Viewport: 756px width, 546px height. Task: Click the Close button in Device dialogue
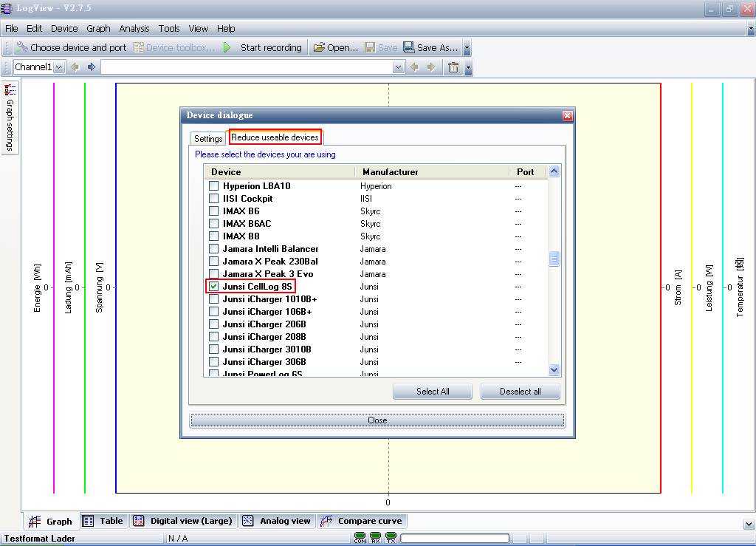tap(377, 420)
